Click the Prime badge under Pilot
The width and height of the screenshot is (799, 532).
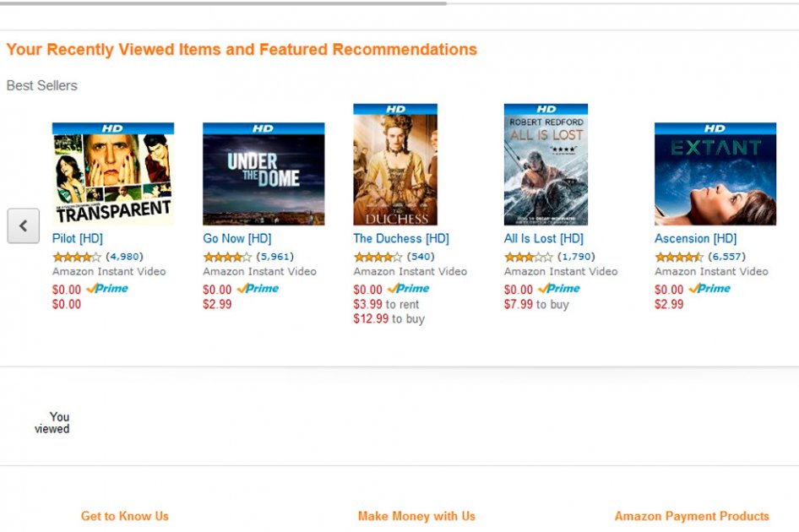point(107,289)
